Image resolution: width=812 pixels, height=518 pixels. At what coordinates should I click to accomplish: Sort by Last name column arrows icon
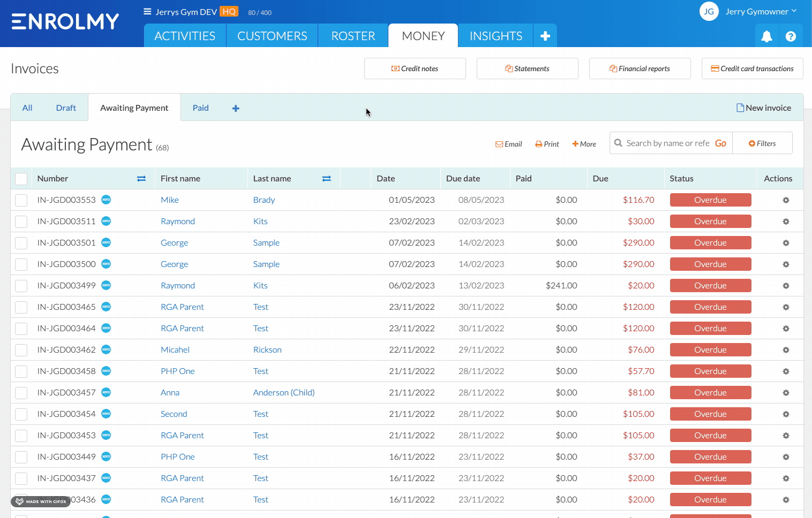coord(327,179)
